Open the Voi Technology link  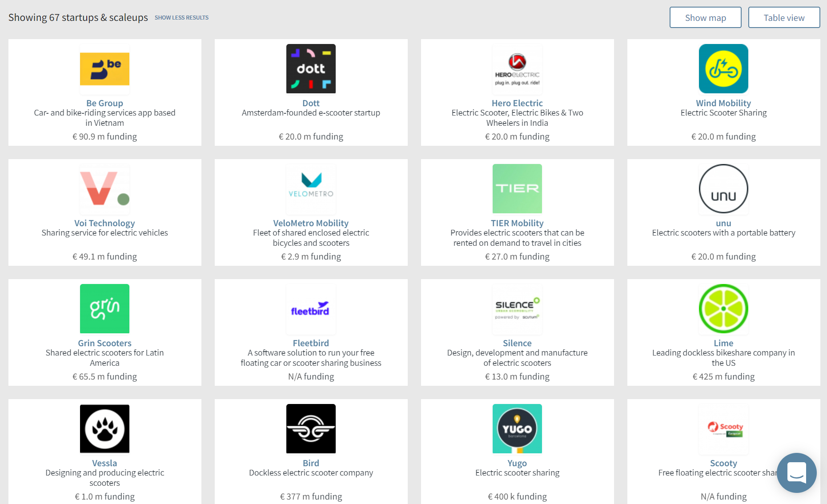click(104, 223)
